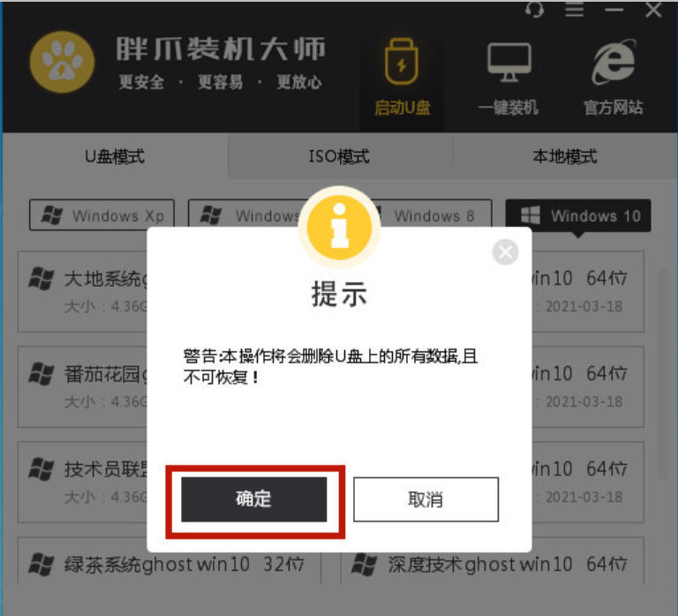Select 番茄花园 system entry
The height and width of the screenshot is (616, 678).
point(83,387)
